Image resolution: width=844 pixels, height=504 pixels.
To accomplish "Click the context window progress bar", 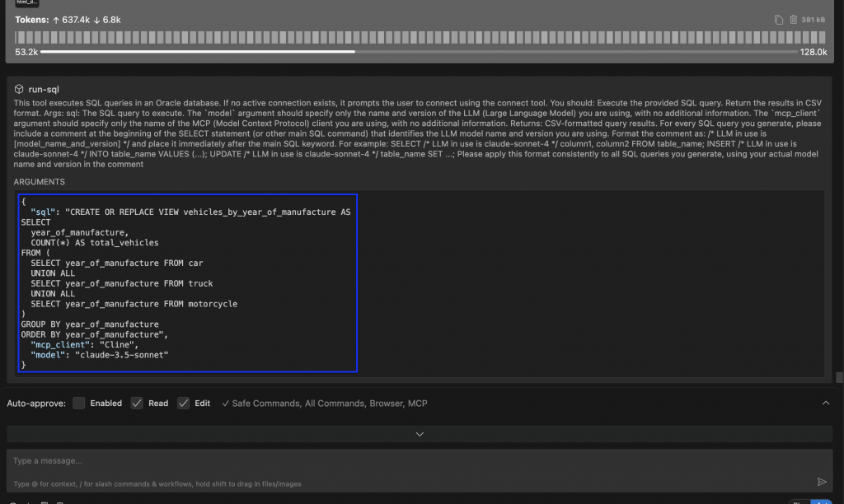I will tap(419, 52).
